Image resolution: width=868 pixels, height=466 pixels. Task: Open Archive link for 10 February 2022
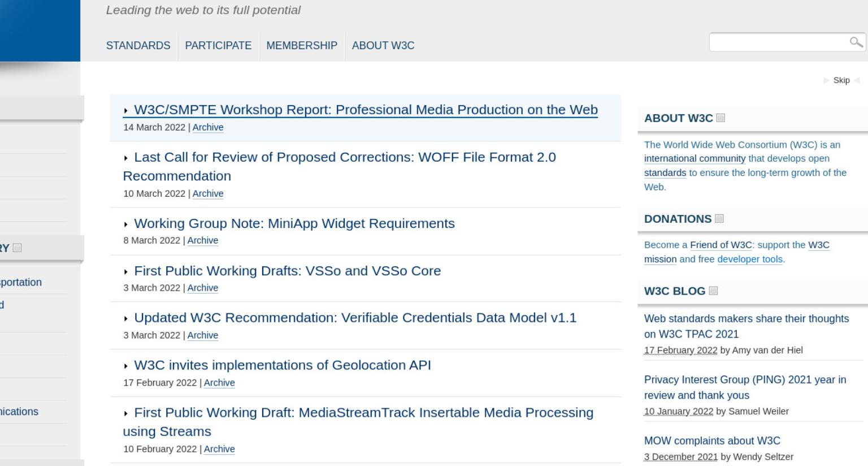click(219, 449)
